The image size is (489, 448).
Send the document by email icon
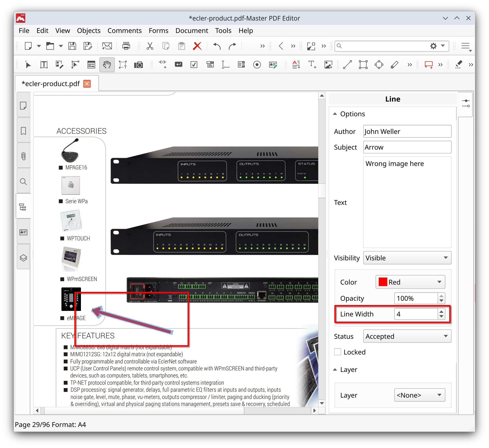click(x=107, y=46)
